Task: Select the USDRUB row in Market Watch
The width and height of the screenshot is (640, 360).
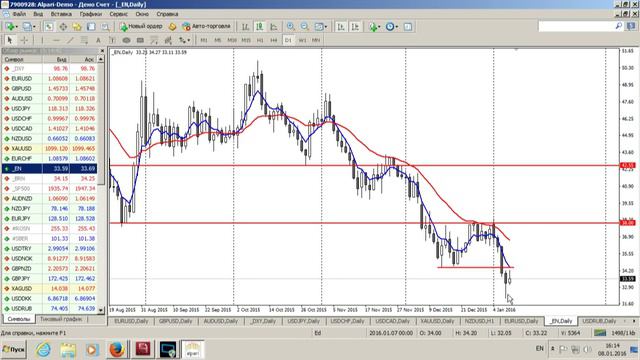Action: pyautogui.click(x=49, y=309)
